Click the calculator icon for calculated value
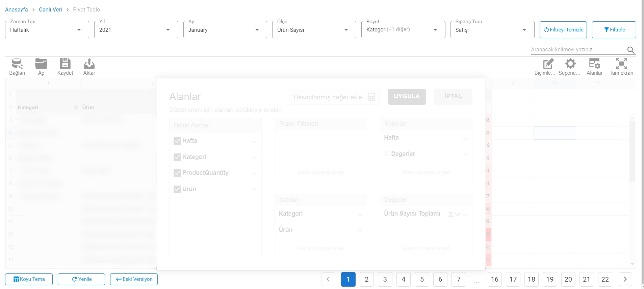The width and height of the screenshot is (644, 289). (371, 97)
